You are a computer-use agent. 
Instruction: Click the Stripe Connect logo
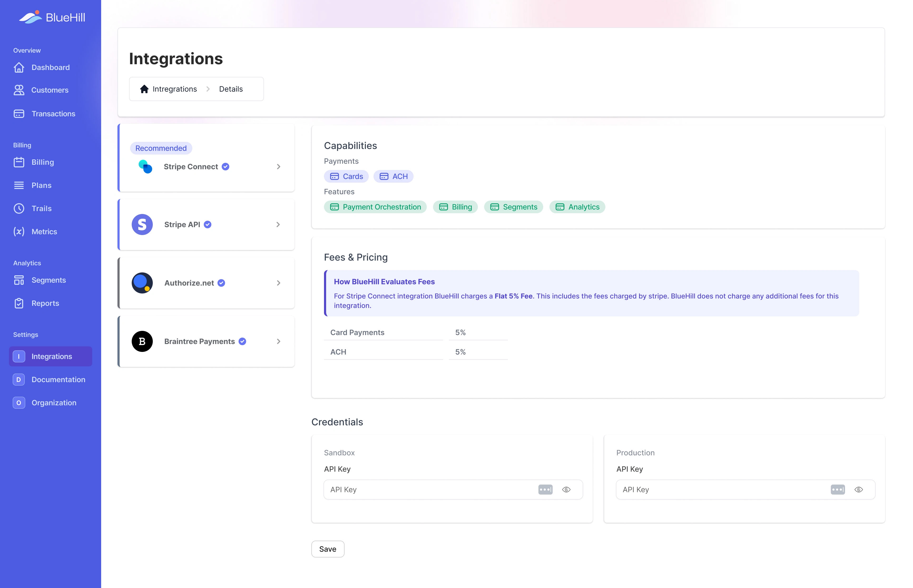(145, 166)
